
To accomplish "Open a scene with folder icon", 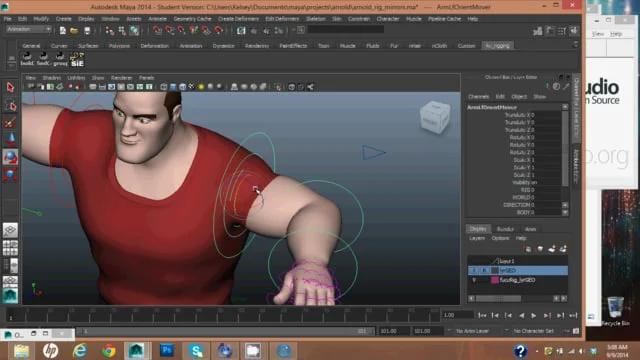I will click(74, 30).
